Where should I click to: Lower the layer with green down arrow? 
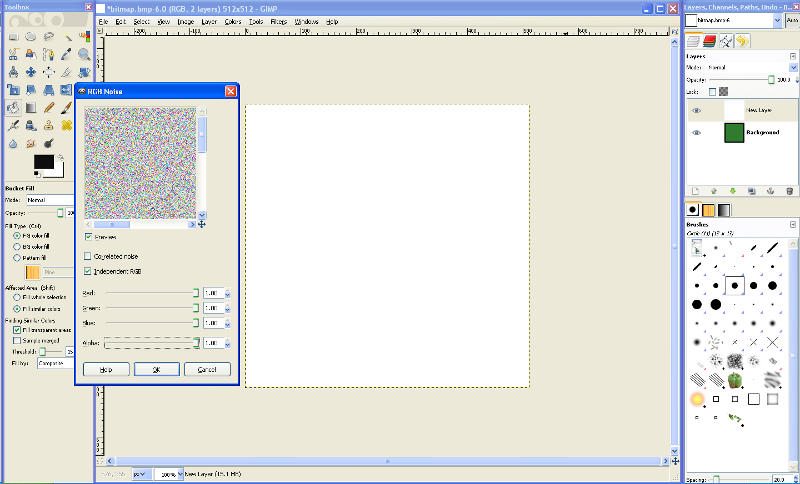click(733, 191)
